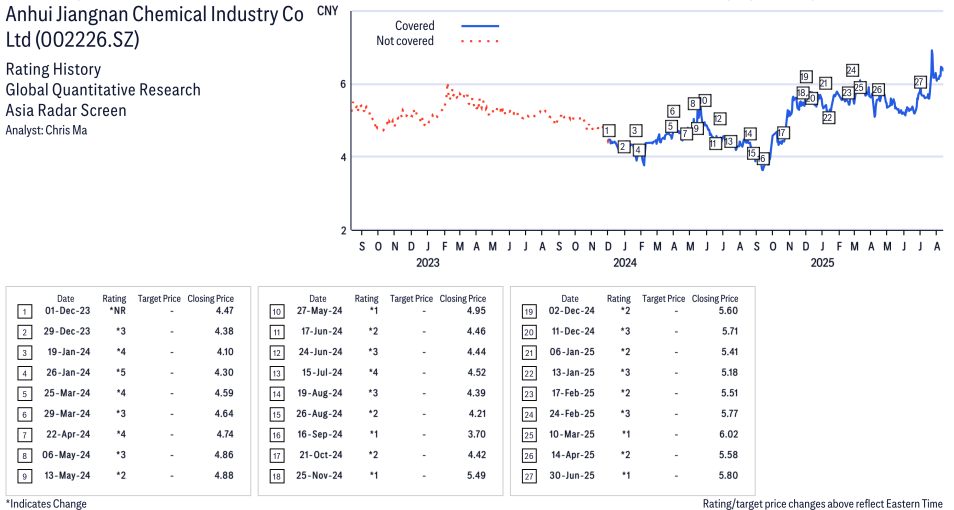This screenshot has height=510, width=954.
Task: Click the '*Indicates Change' footnote
Action: pos(46,504)
